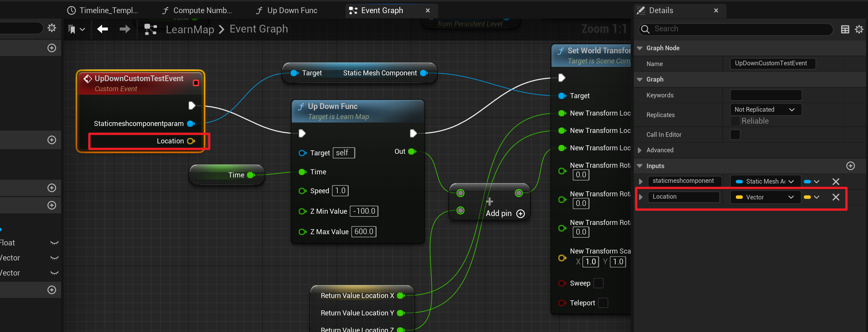The width and height of the screenshot is (868, 332).
Task: Close the Event Graph tab
Action: pos(428,10)
